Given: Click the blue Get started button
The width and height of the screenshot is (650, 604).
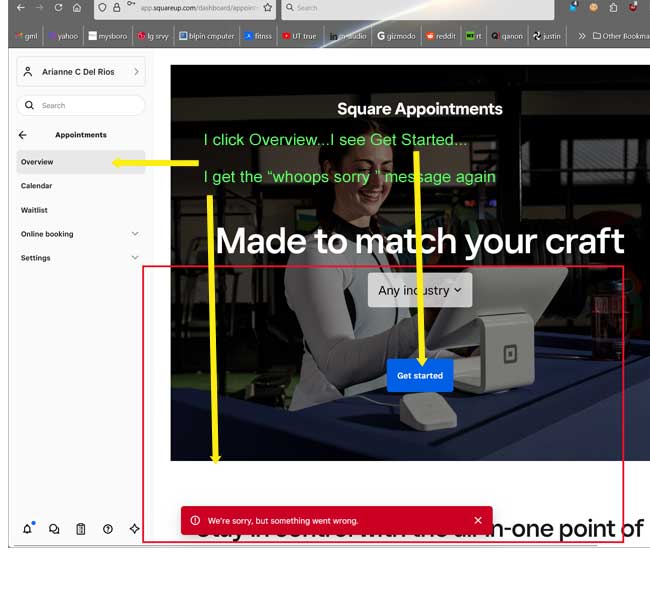Looking at the screenshot, I should tap(420, 376).
